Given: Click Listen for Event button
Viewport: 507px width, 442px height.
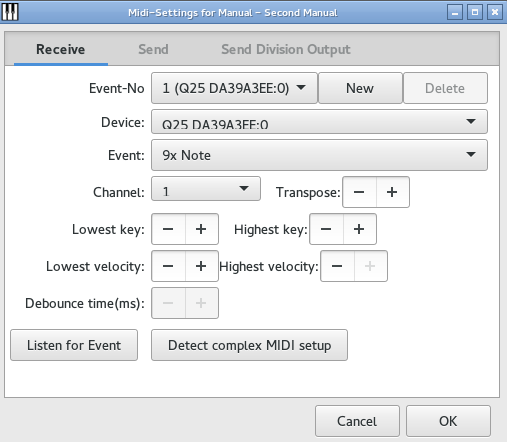Looking at the screenshot, I should click(74, 345).
